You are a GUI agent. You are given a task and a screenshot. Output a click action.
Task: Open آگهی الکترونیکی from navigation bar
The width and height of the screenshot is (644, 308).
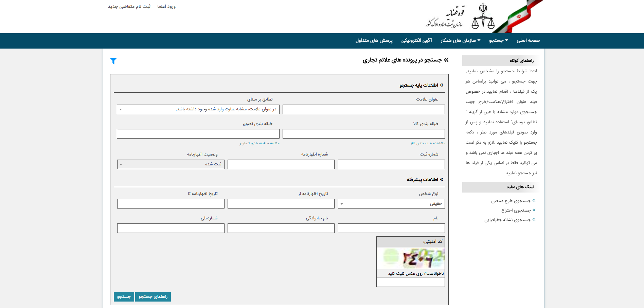point(416,40)
